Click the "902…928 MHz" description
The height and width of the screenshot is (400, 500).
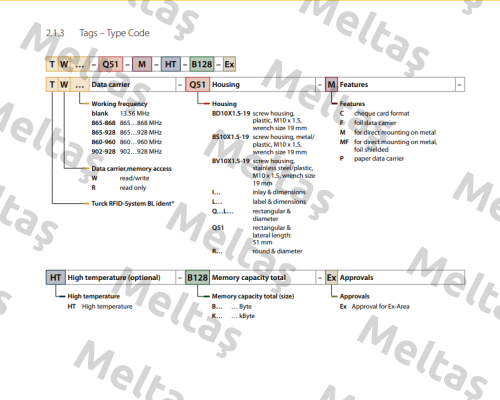(x=141, y=152)
